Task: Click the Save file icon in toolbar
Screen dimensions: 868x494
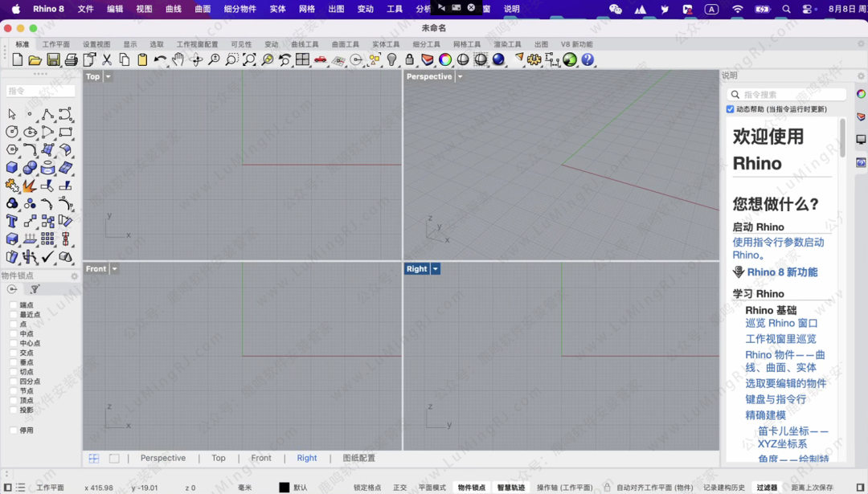Action: 53,60
